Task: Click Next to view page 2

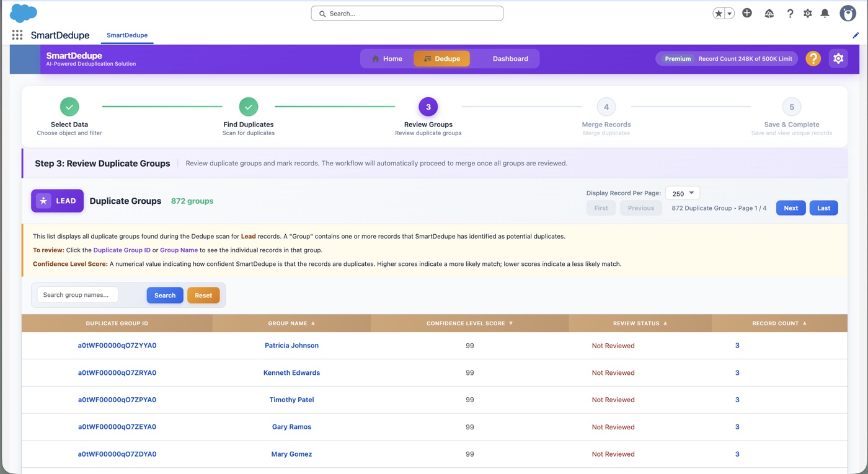Action: pyautogui.click(x=790, y=208)
